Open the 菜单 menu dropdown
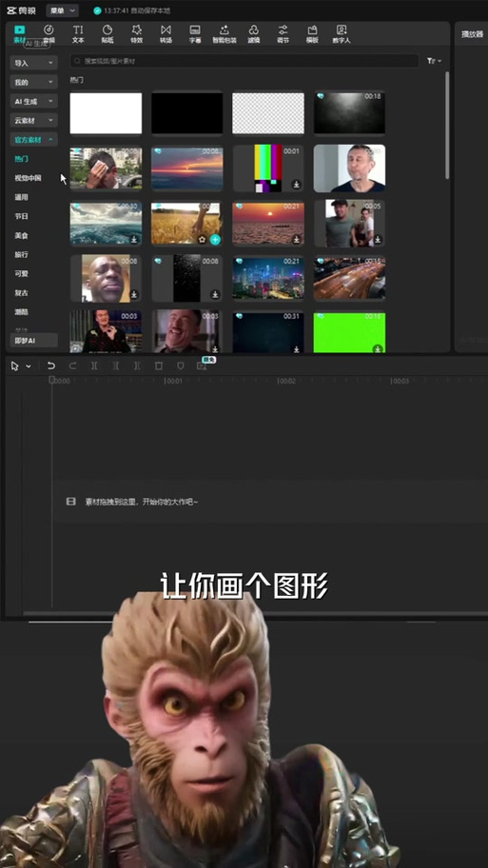 tap(62, 10)
